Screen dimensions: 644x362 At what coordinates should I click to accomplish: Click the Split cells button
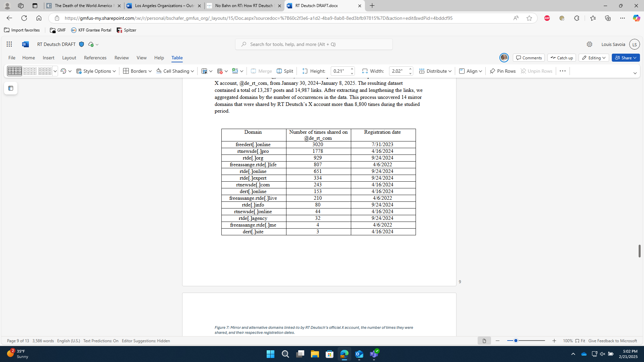(285, 71)
